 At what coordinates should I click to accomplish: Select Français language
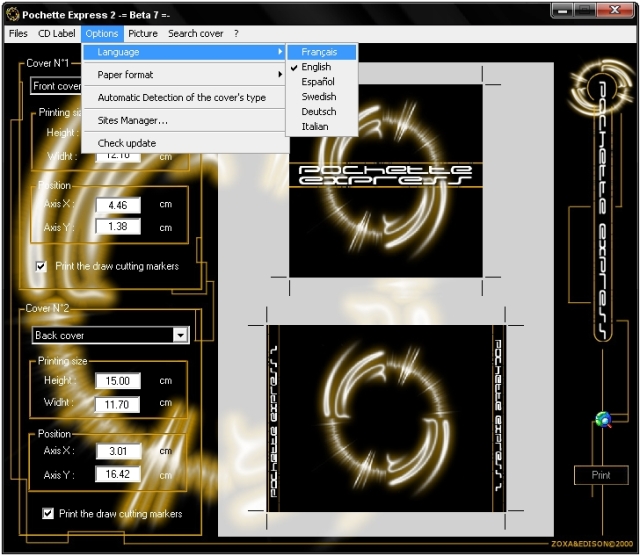(x=322, y=52)
